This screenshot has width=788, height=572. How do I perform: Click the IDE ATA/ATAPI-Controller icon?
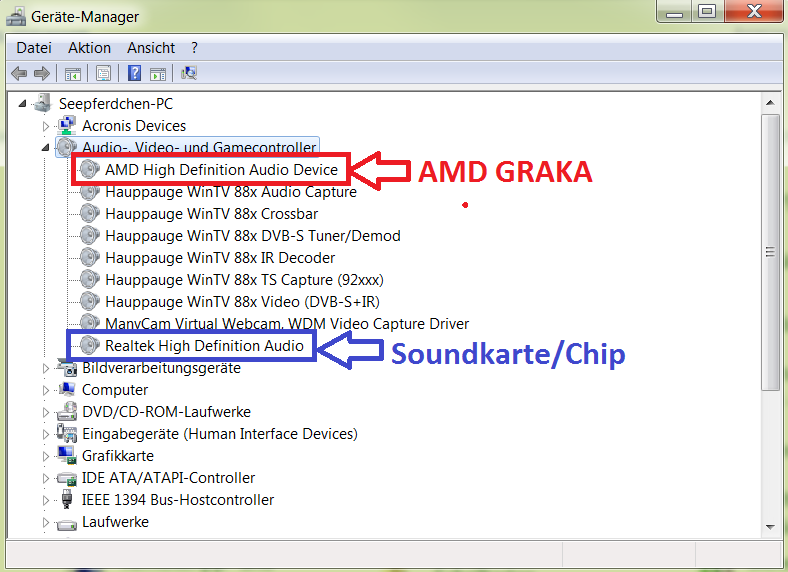(x=66, y=478)
